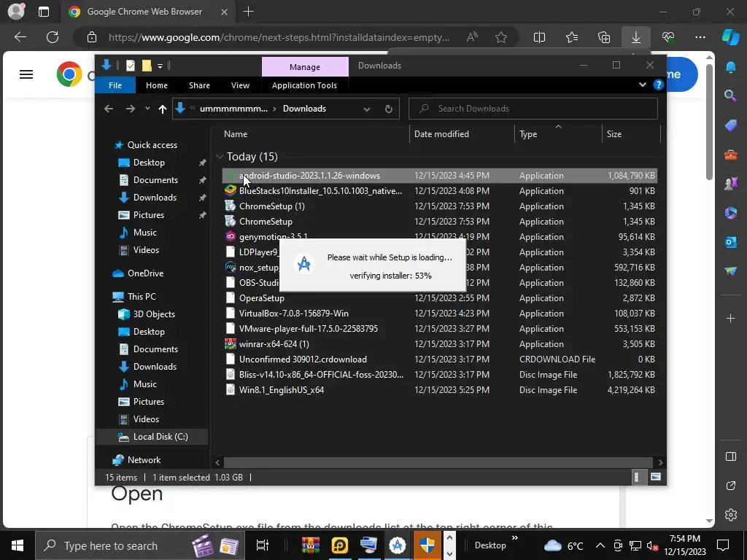Open Application Tools ribbon tab

pos(304,85)
